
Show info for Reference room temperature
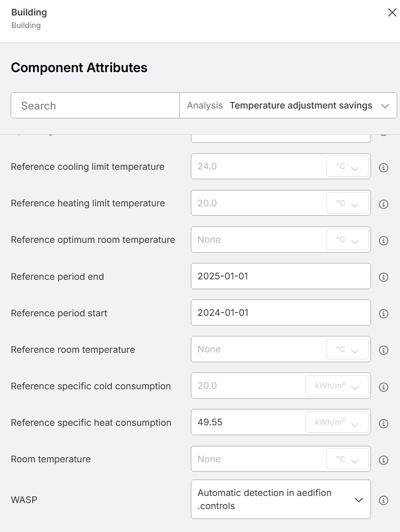[x=383, y=350]
